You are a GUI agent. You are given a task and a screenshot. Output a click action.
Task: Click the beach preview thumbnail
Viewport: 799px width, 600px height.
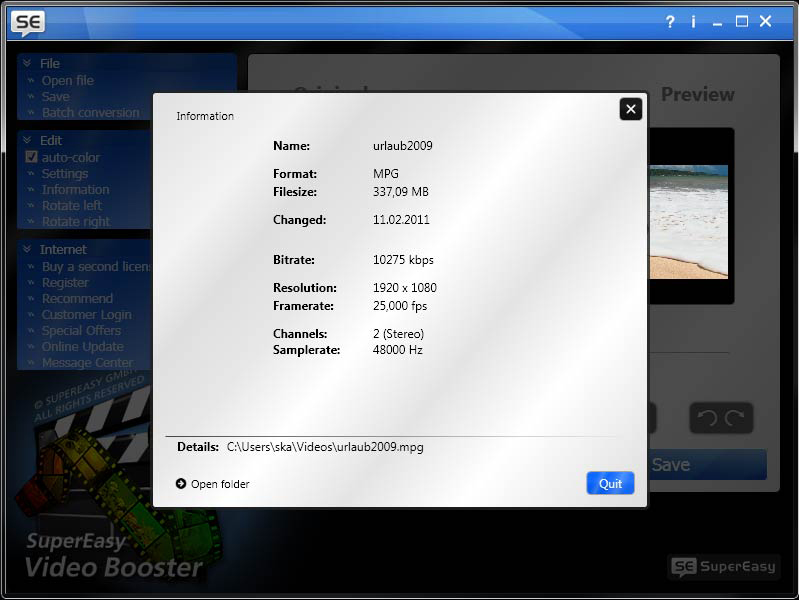[688, 221]
